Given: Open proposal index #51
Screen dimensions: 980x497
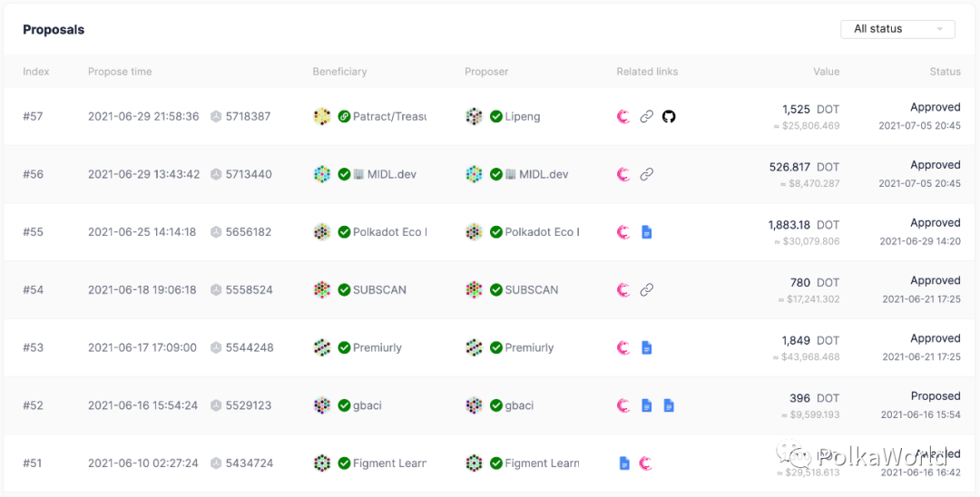Looking at the screenshot, I should pyautogui.click(x=34, y=463).
